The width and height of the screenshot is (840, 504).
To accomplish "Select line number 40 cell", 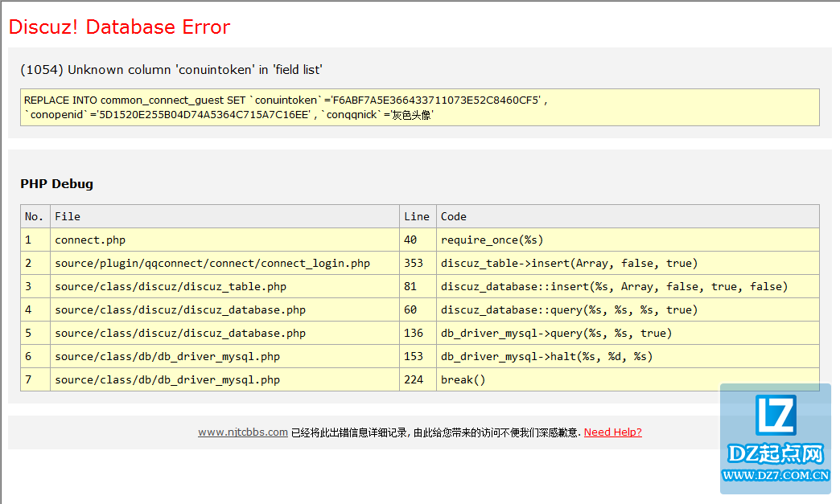I will pos(418,240).
